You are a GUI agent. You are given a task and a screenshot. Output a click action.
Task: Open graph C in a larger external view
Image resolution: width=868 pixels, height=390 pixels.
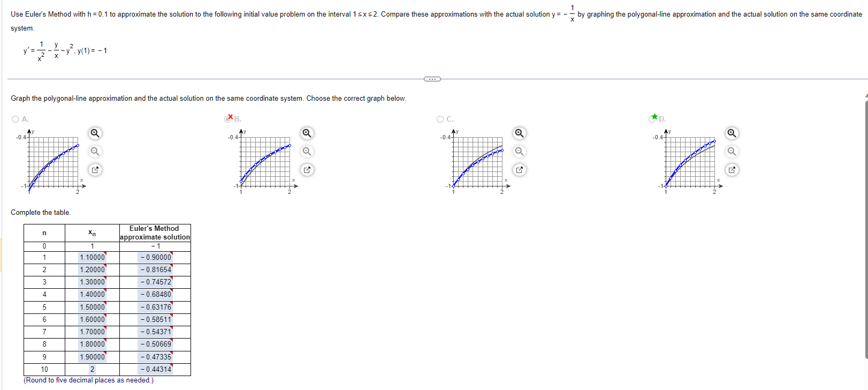tap(519, 170)
